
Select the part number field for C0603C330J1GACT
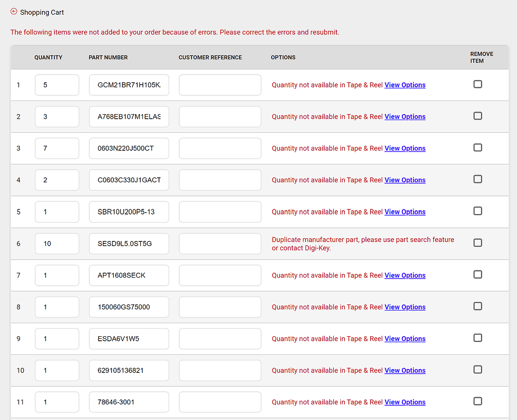[x=129, y=180]
